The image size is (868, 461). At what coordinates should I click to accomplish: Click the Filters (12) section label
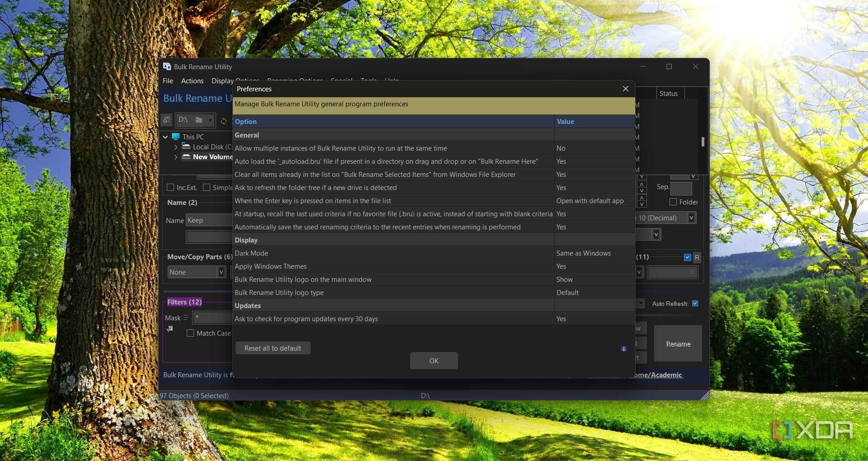(x=184, y=302)
